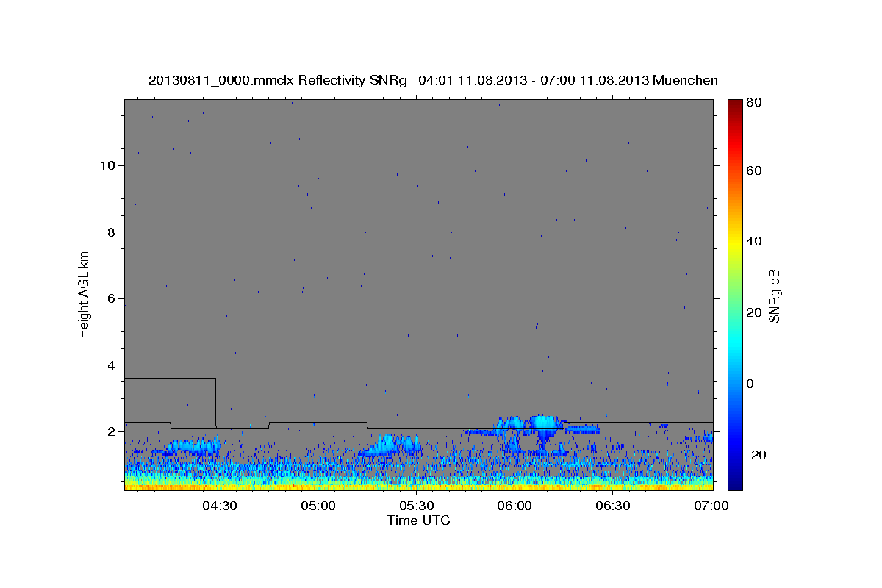Click the colorbar value 20

point(753,312)
